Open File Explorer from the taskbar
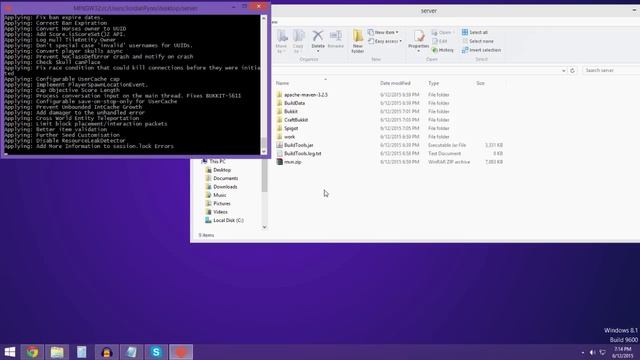This screenshot has height=360, width=640. click(x=57, y=352)
